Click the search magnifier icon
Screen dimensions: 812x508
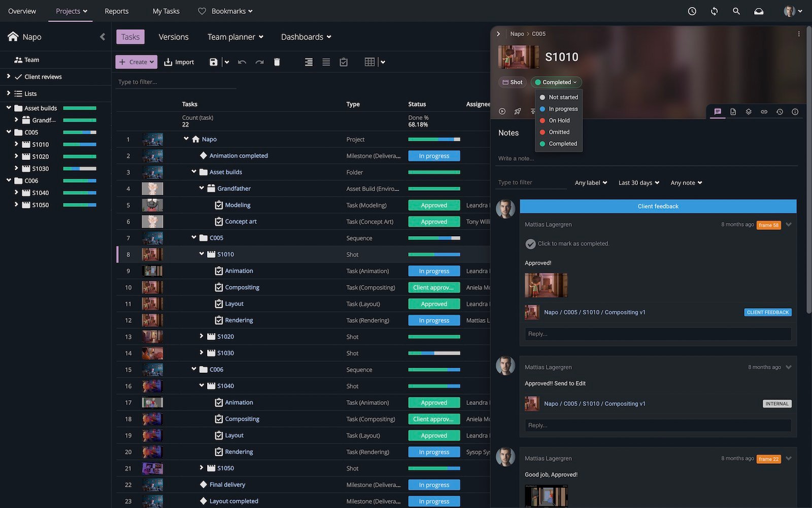tap(736, 11)
